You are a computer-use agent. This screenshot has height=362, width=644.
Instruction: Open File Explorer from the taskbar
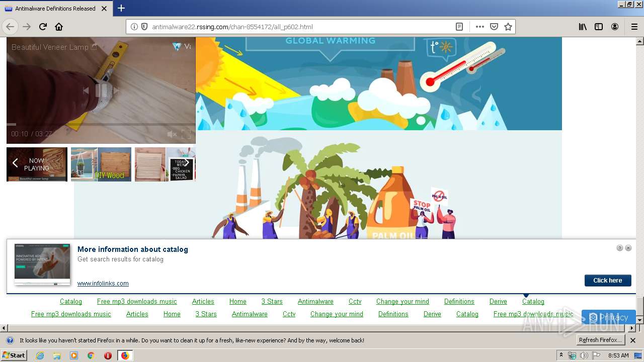(57, 355)
